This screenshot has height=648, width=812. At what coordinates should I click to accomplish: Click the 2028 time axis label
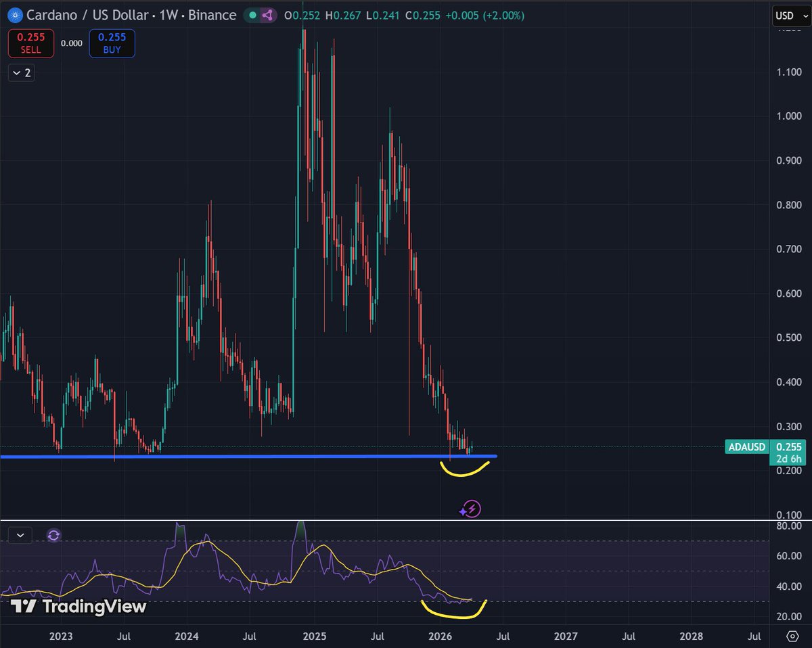pyautogui.click(x=691, y=637)
